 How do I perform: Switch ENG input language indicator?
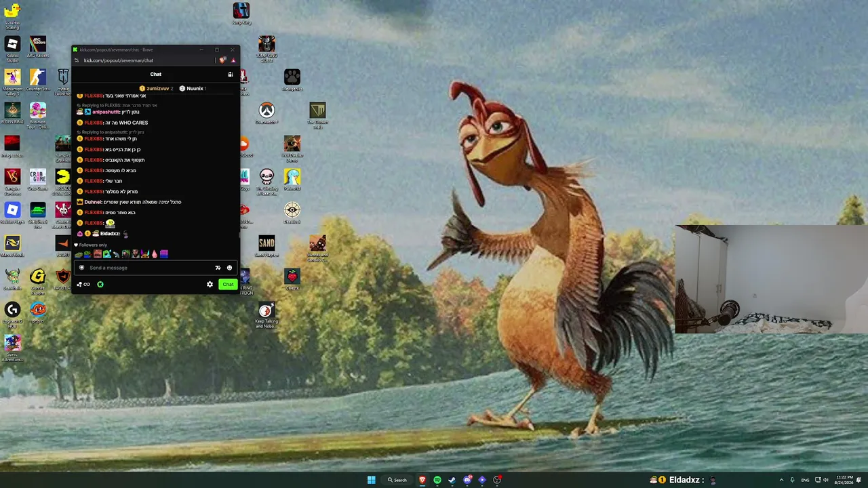[x=806, y=480]
